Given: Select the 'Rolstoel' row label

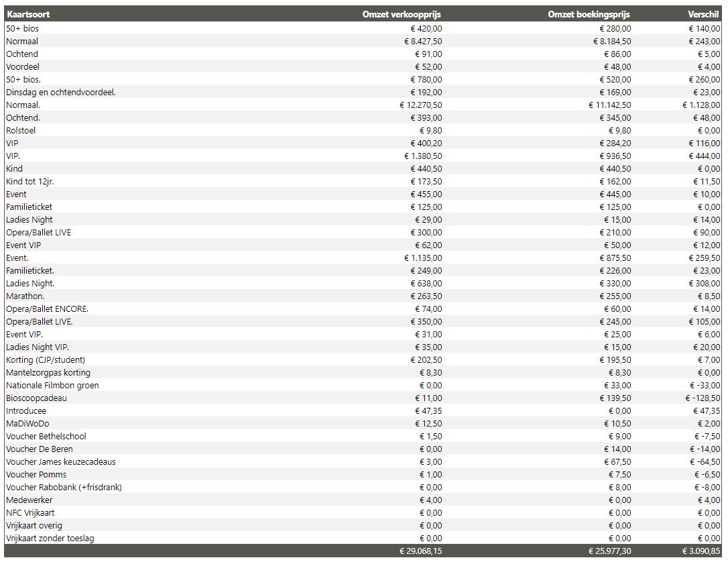Looking at the screenshot, I should 21,131.
